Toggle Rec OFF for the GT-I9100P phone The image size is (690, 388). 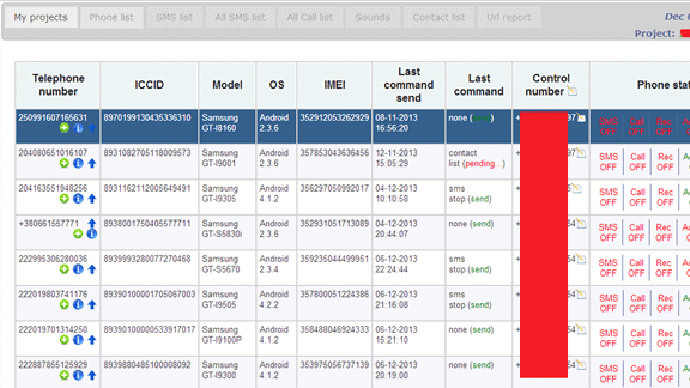664,338
